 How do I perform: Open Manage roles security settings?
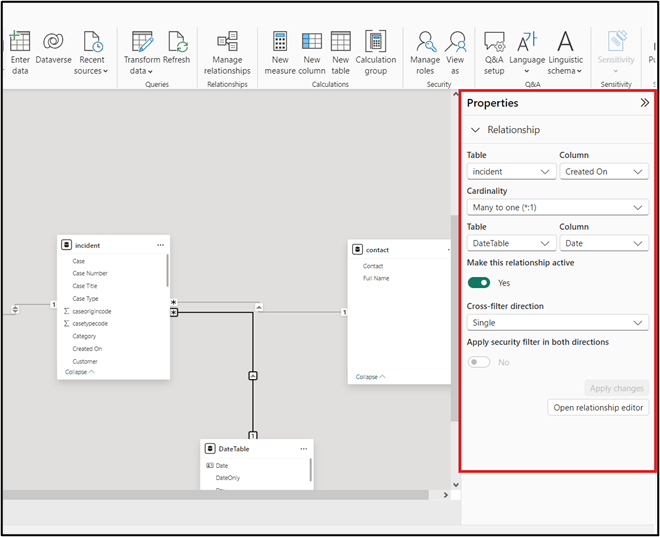click(x=425, y=42)
